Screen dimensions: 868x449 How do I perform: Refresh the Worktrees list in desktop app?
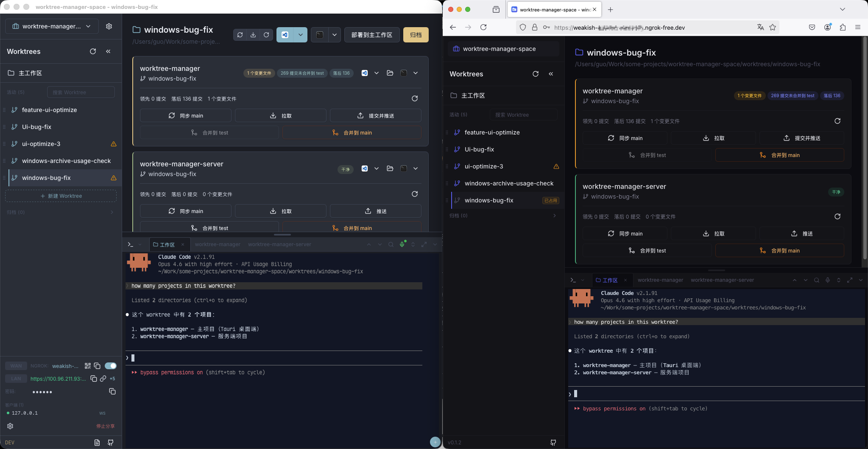(x=93, y=51)
